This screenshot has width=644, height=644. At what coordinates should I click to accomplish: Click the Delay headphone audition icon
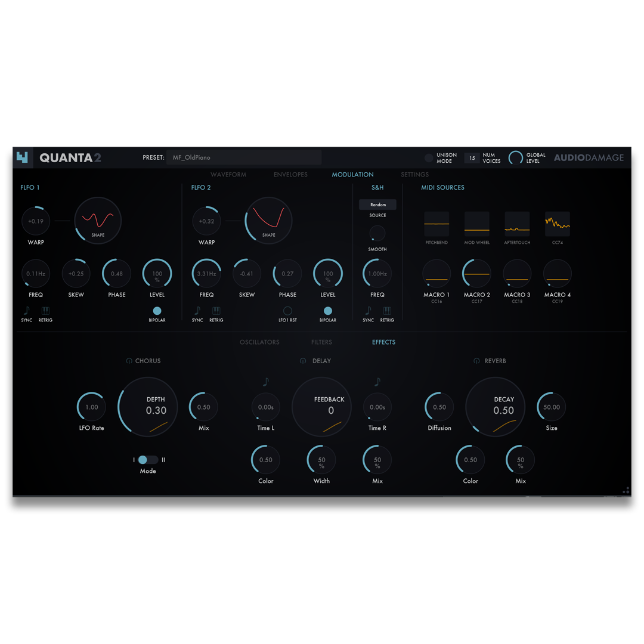click(x=303, y=361)
